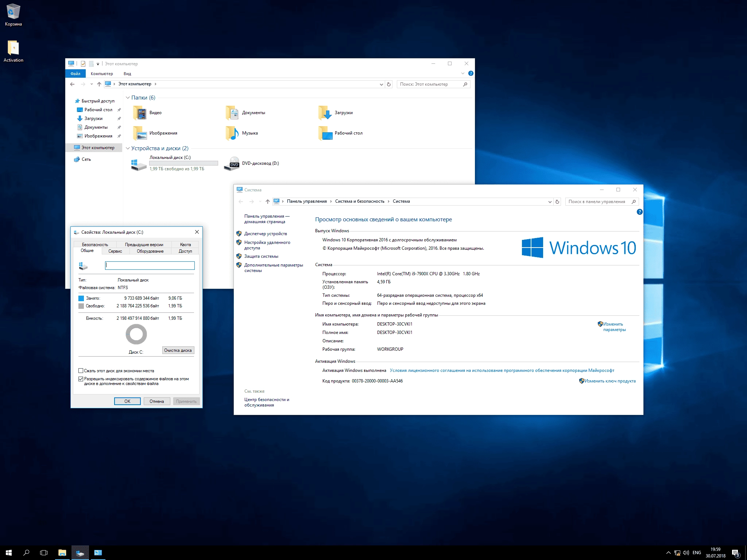Open Защита системы link
747x560 pixels.
click(x=261, y=256)
